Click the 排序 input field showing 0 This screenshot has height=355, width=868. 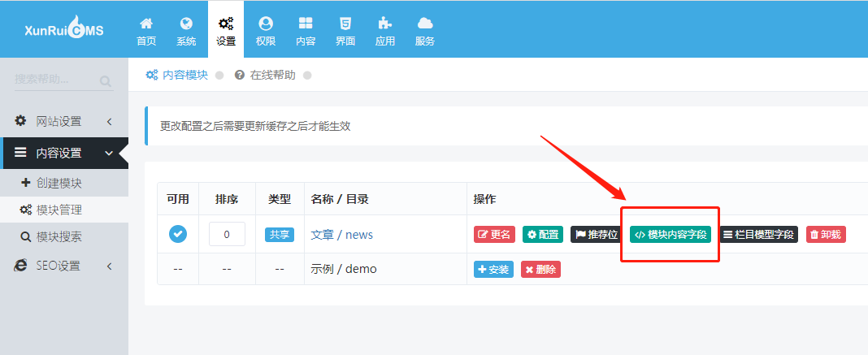point(227,234)
